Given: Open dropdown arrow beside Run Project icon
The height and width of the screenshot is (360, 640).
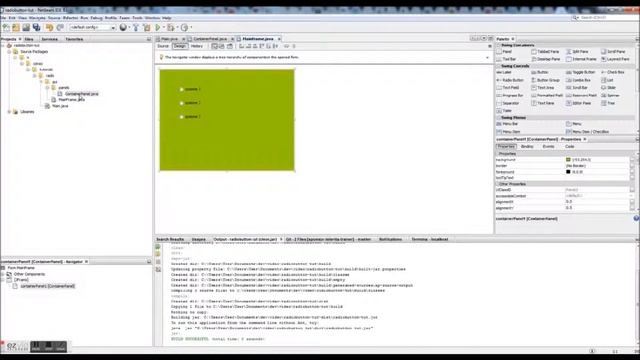Looking at the screenshot, I should coord(164,27).
